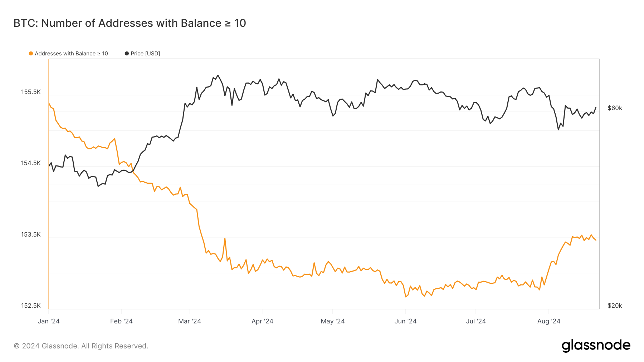Click the chart title text
Viewport: 644px width, 362px height.
coord(130,23)
